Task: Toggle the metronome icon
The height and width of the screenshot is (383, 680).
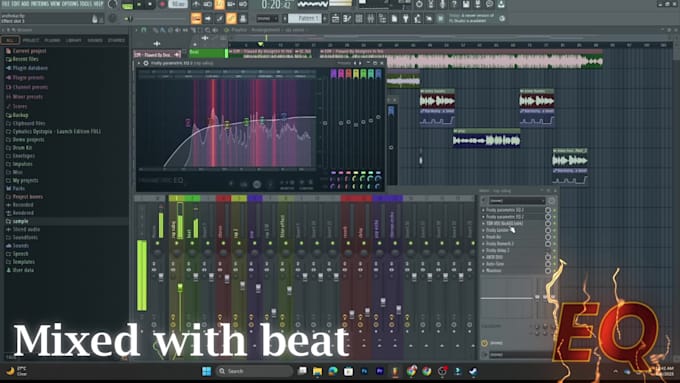Action: (196, 4)
